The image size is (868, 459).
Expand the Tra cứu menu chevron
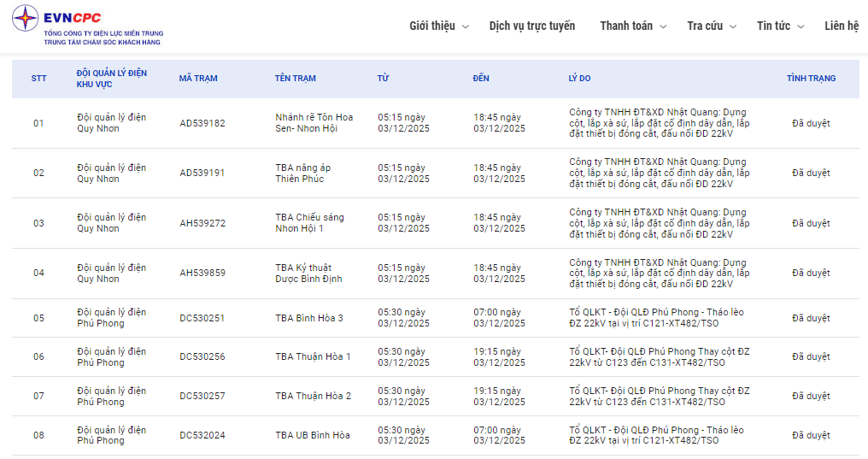733,26
